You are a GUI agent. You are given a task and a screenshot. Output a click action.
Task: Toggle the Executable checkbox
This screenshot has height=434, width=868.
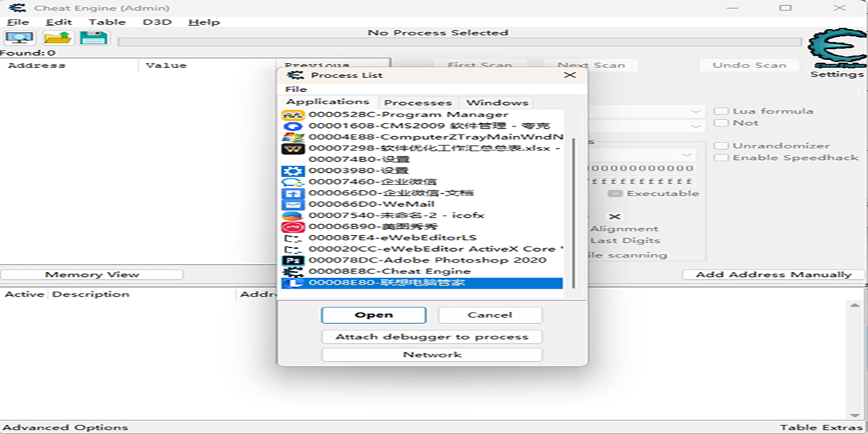click(615, 194)
